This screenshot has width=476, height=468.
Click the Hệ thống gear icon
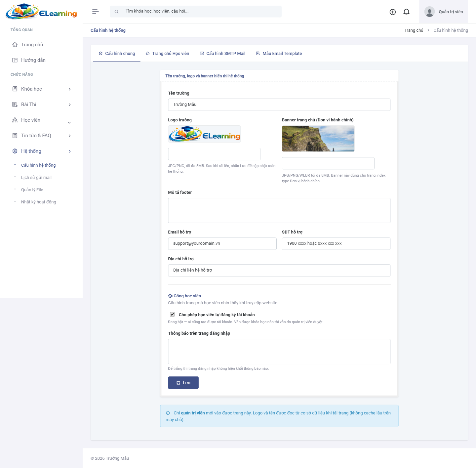tap(15, 151)
